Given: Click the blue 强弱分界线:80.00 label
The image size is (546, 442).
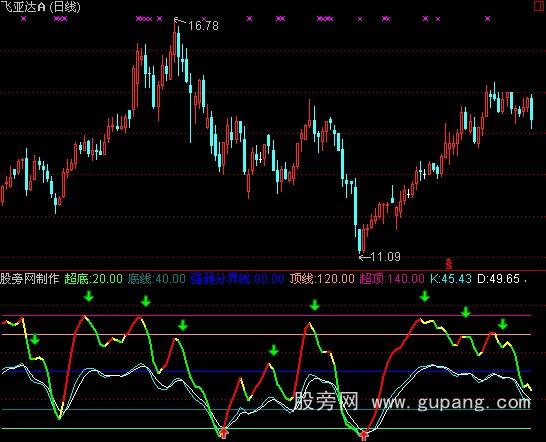Looking at the screenshot, I should [237, 279].
